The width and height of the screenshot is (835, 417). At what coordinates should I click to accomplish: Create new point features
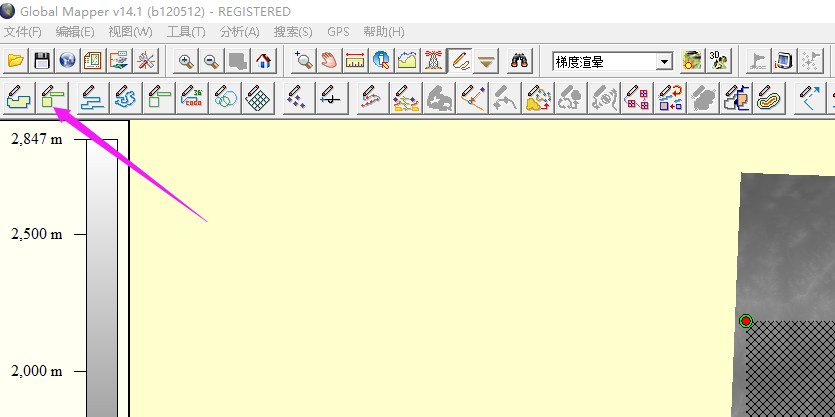point(299,97)
